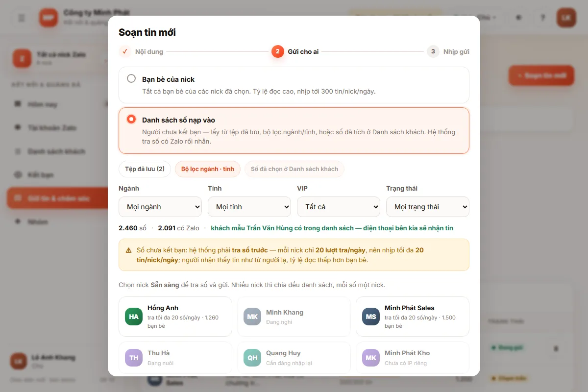
Task: Click the "Tài khoản Zalo" icon in the sidebar
Action: [x=18, y=127]
